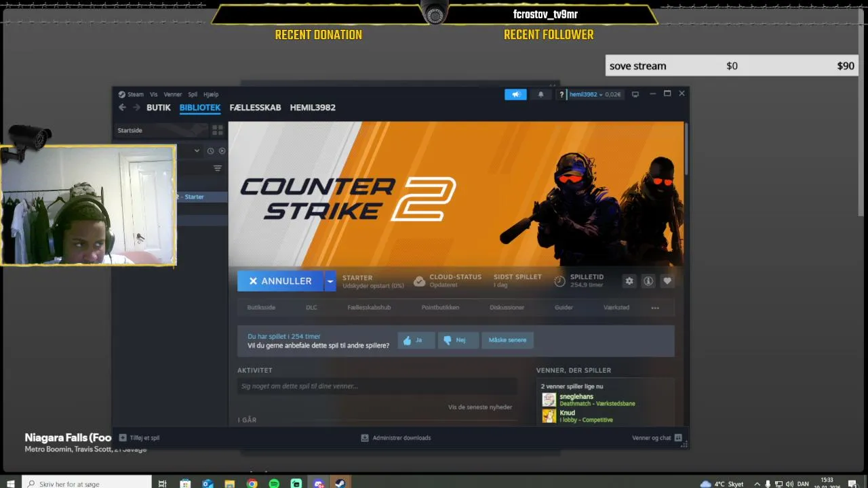Open the Steam menu
The image size is (868, 488).
click(131, 94)
